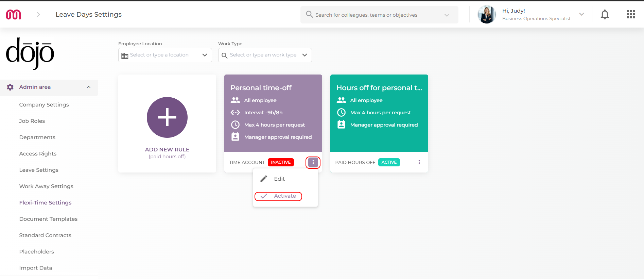Click magnifier icon in Work Type field
The width and height of the screenshot is (644, 279).
click(224, 55)
